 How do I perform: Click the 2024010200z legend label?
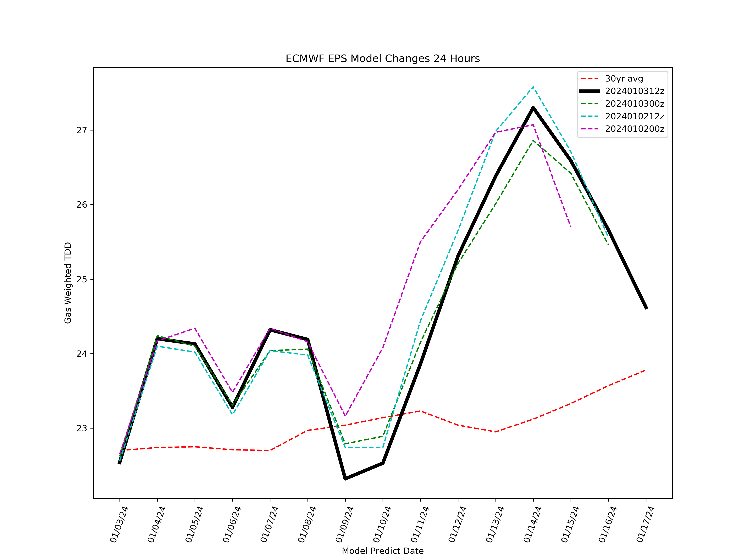click(635, 129)
